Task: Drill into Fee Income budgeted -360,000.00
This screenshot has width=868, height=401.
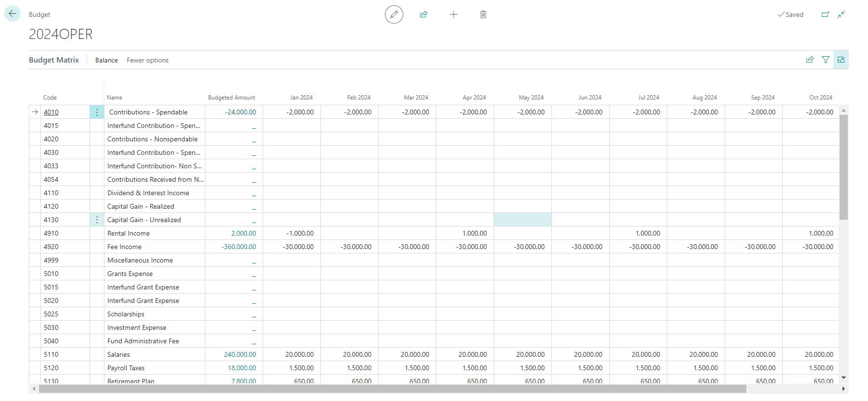Action: [x=239, y=247]
